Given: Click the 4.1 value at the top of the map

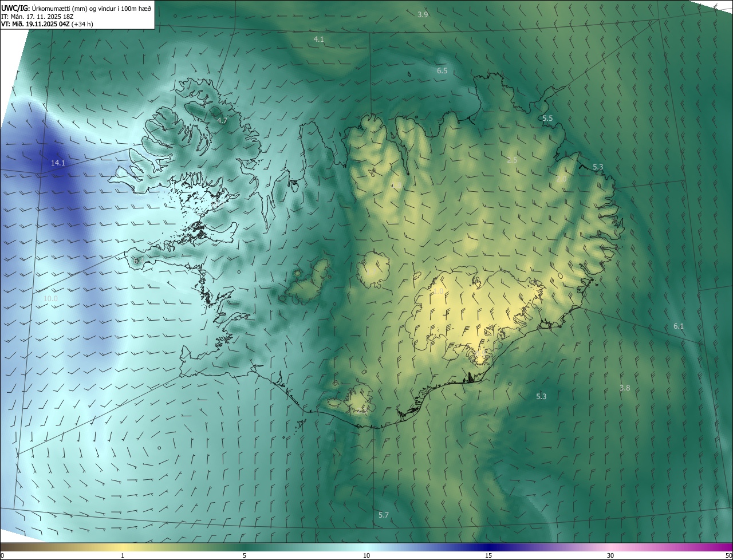Looking at the screenshot, I should coord(319,39).
